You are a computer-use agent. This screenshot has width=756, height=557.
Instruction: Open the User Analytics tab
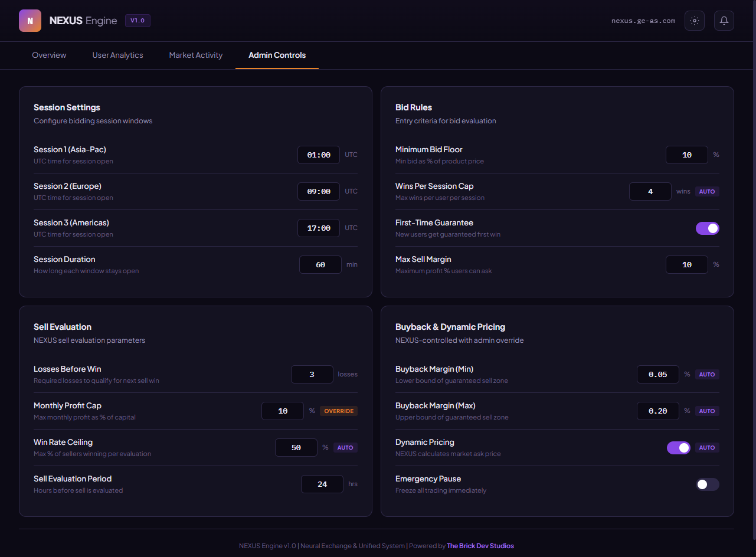[x=117, y=55]
